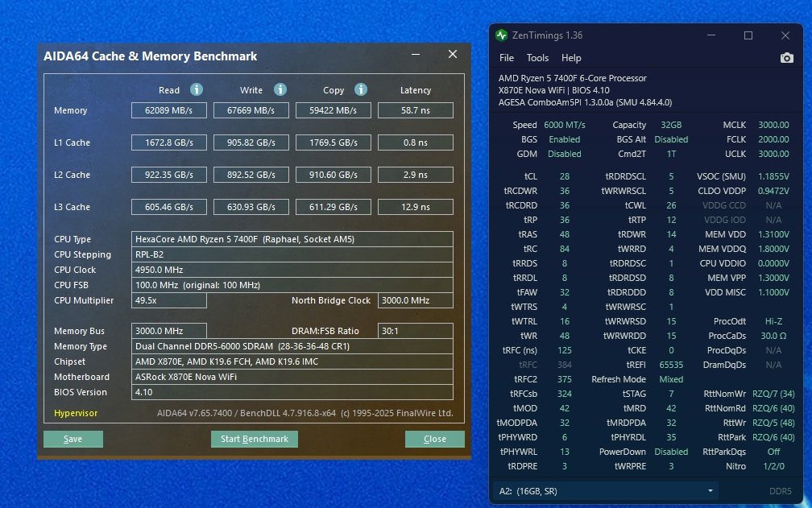Click L3 Cache latency 12.9 ns

pyautogui.click(x=416, y=207)
